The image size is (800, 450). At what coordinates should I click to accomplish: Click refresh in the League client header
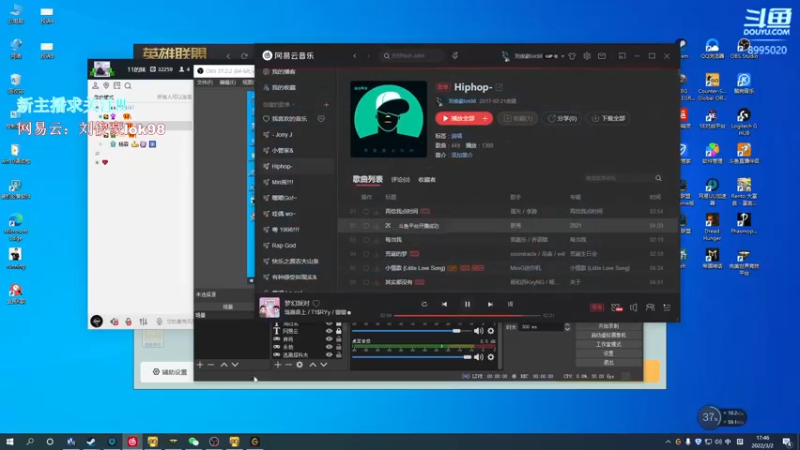(244, 56)
